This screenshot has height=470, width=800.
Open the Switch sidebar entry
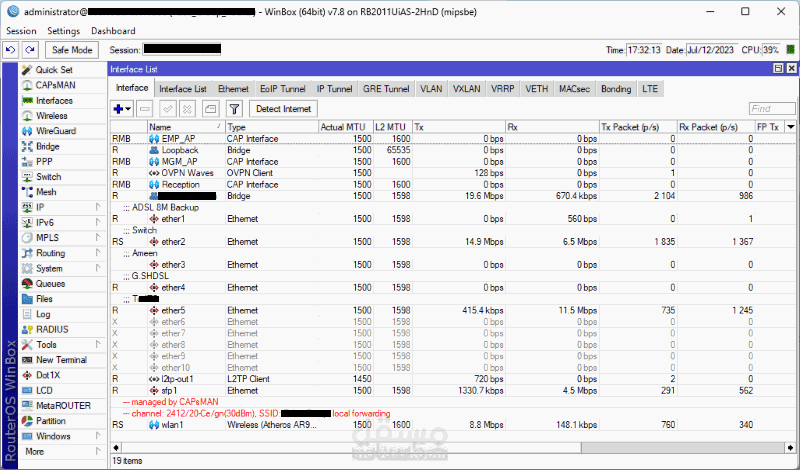point(62,177)
